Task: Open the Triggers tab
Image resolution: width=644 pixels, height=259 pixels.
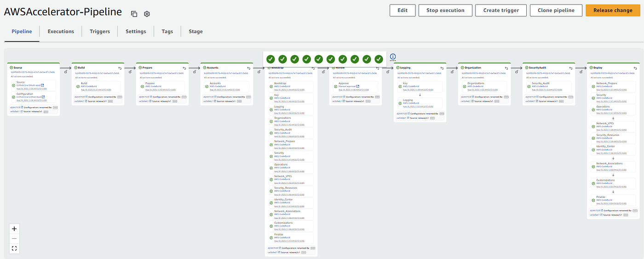Action: click(x=100, y=31)
